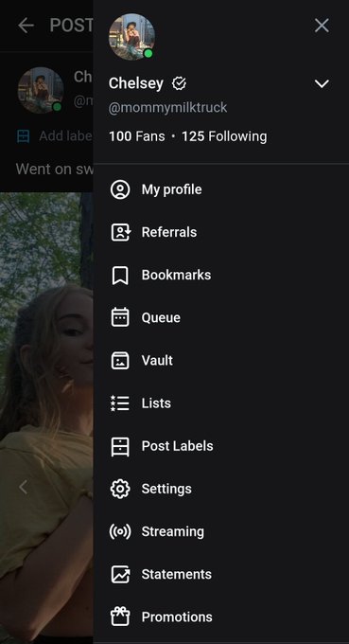
Task: Click the Statements chart icon
Action: pos(120,575)
